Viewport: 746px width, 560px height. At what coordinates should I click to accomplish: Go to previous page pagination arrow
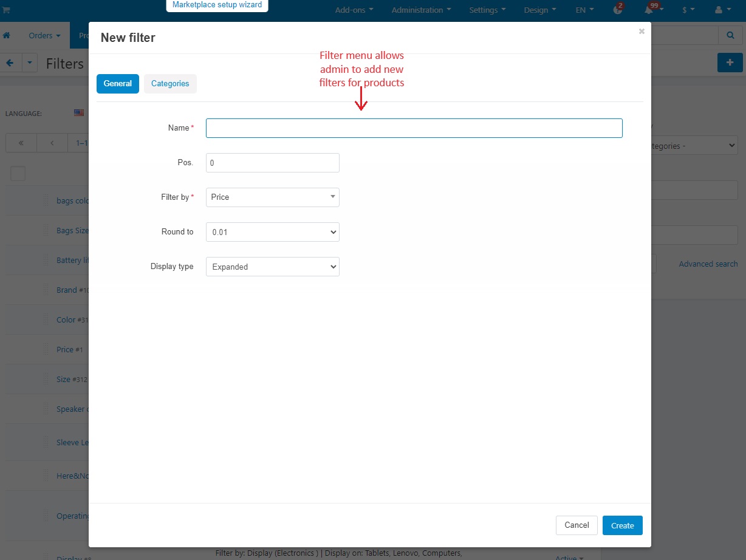(x=52, y=143)
